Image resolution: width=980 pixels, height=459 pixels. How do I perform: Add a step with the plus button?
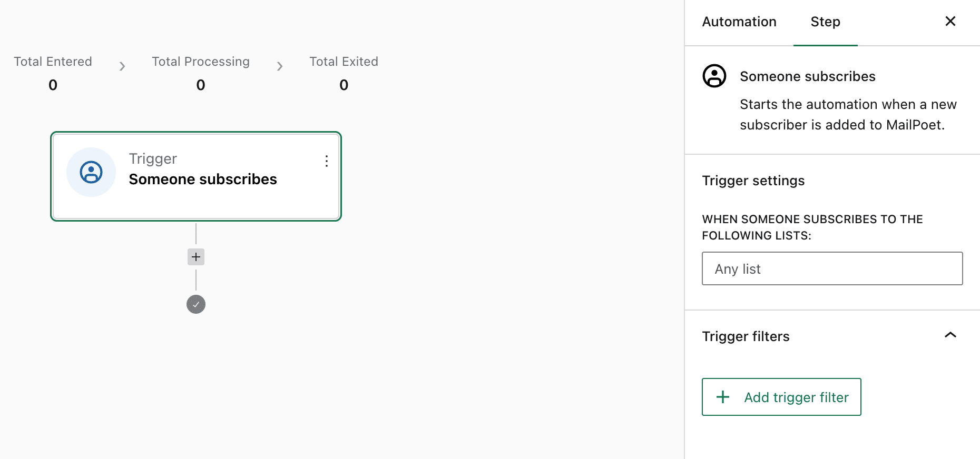[x=196, y=257]
